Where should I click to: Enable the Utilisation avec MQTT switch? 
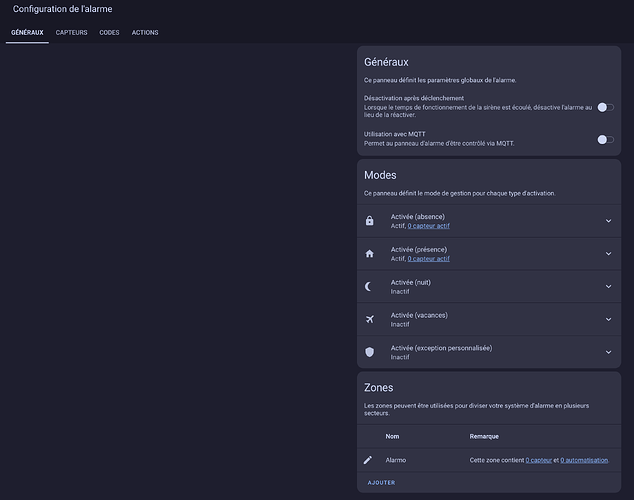pos(605,139)
